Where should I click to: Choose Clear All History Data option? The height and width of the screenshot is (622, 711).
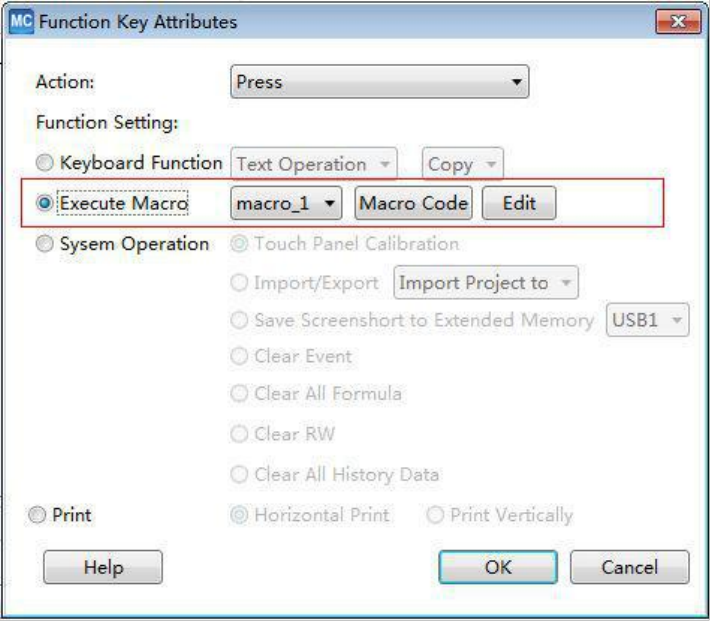(241, 474)
